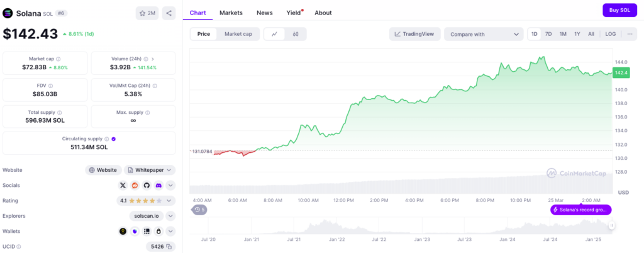This screenshot has height=253, width=644.
Task: Switch chart to candlestick view
Action: [296, 34]
